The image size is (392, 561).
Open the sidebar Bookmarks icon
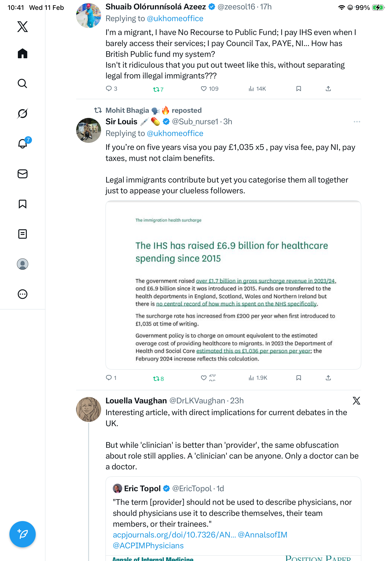[23, 204]
